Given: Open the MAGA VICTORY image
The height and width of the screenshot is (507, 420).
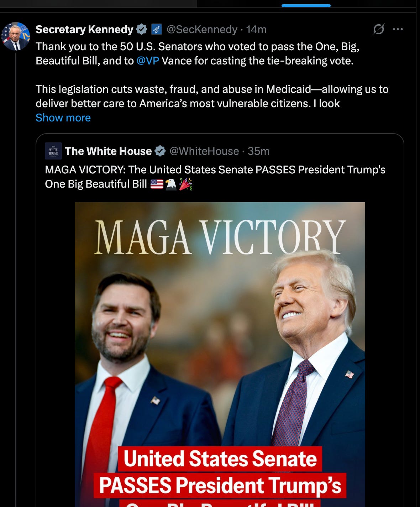Looking at the screenshot, I should 220,354.
